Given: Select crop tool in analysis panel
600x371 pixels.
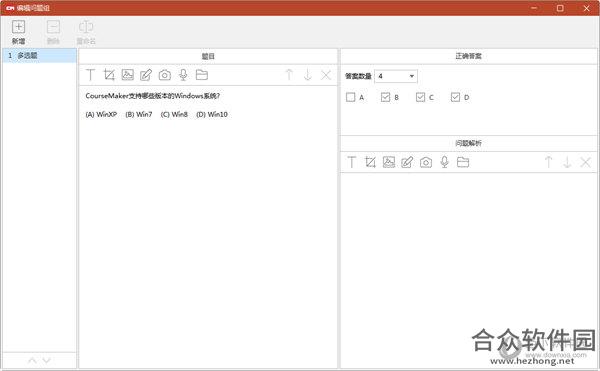Looking at the screenshot, I should 370,162.
